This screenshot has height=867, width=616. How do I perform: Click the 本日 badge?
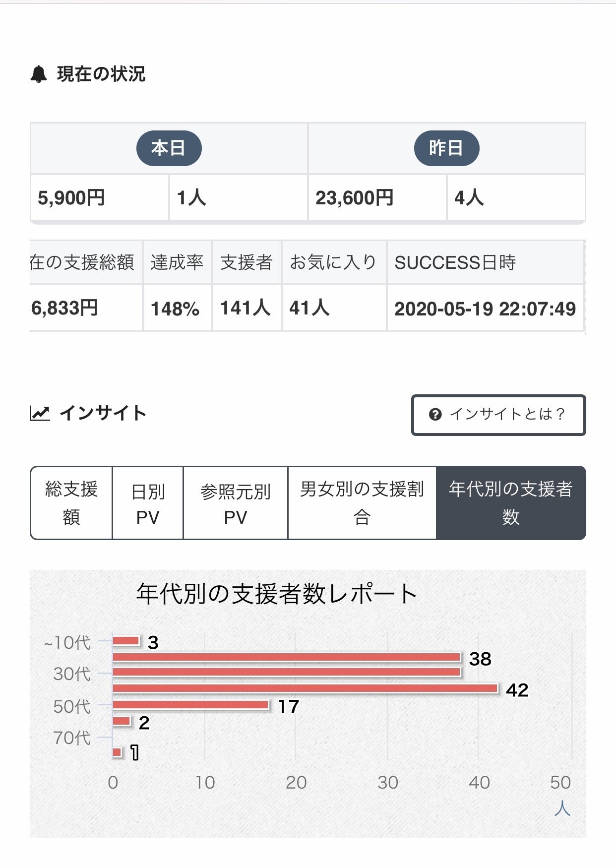[x=169, y=148]
